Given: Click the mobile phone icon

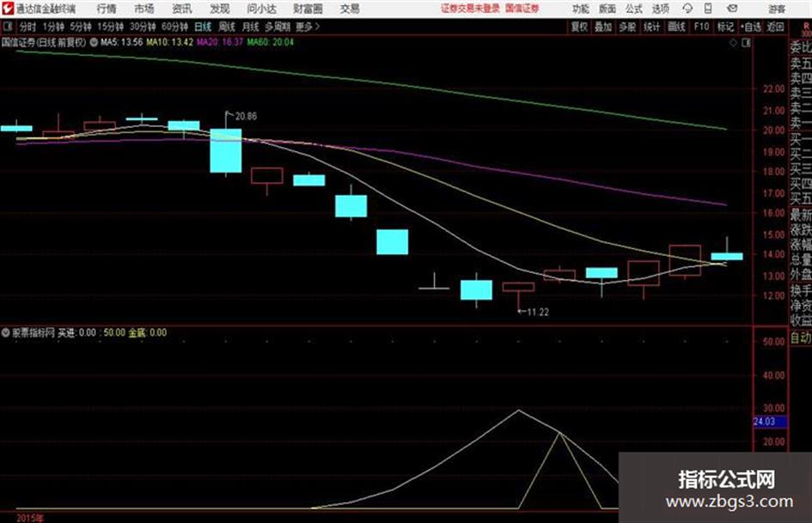Looking at the screenshot, I should 708,9.
